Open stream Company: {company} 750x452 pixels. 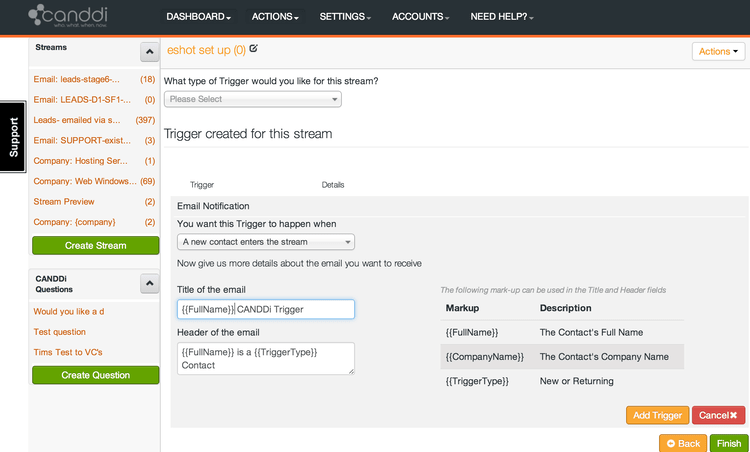click(74, 222)
